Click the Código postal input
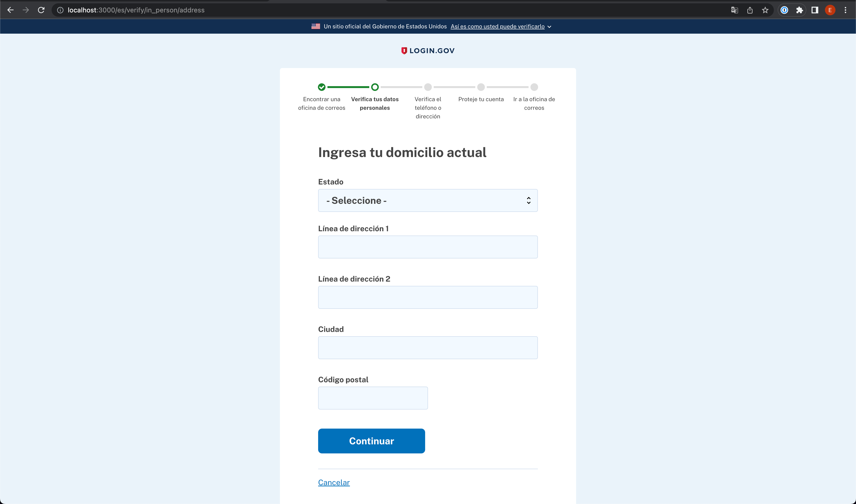The height and width of the screenshot is (504, 856). [x=373, y=398]
